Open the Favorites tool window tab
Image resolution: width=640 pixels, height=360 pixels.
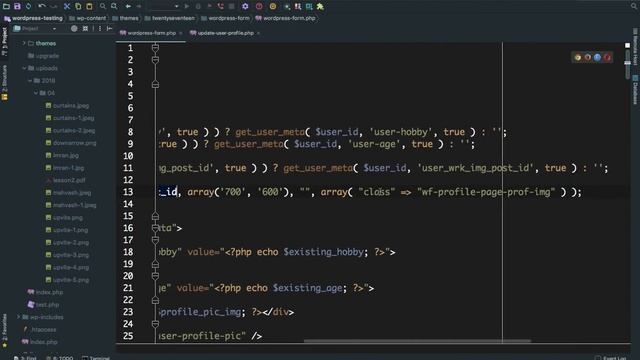tap(4, 330)
